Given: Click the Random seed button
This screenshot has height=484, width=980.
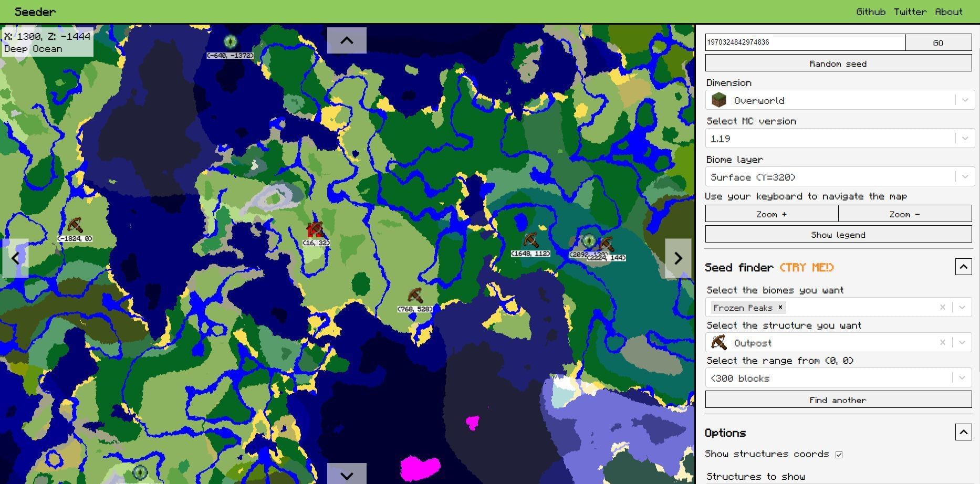Looking at the screenshot, I should (838, 63).
